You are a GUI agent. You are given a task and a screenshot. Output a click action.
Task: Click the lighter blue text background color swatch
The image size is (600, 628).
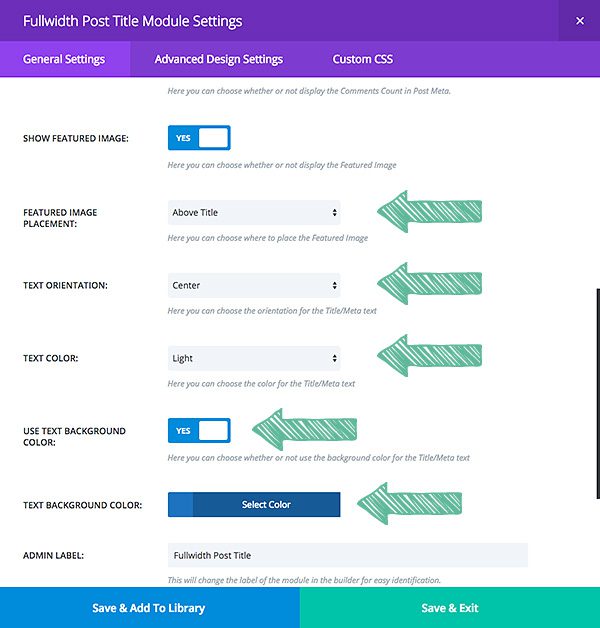tap(180, 505)
